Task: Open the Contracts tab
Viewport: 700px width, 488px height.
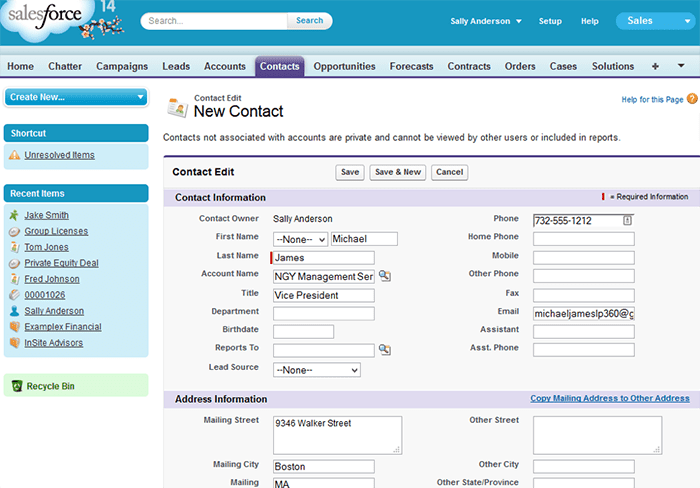Action: (469, 66)
